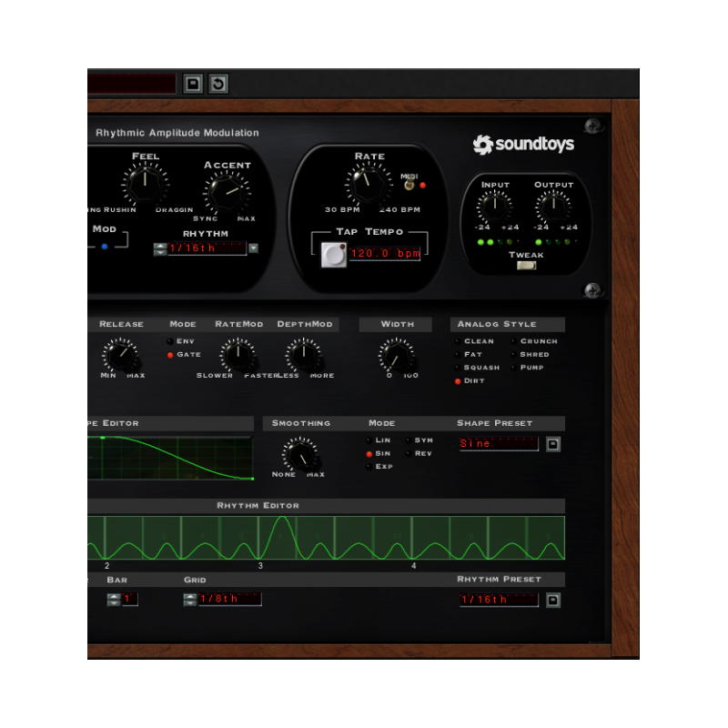Click the blue Mod indicator dot

104,247
